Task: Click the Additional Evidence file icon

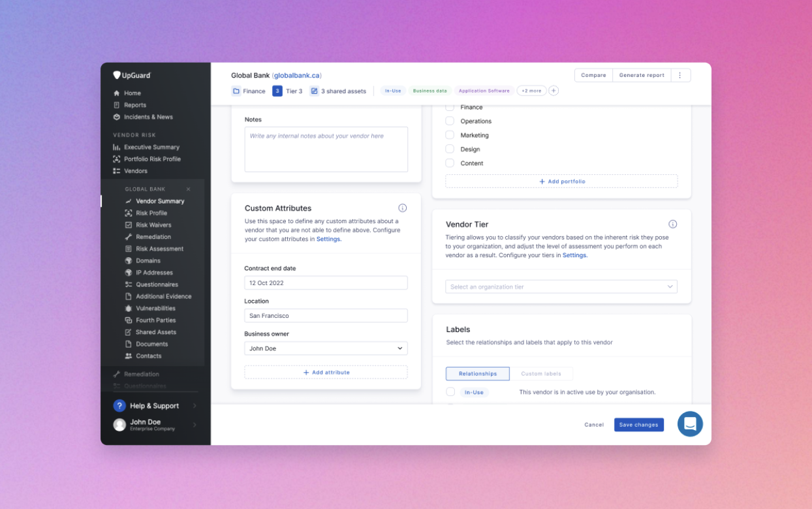Action: coord(129,296)
